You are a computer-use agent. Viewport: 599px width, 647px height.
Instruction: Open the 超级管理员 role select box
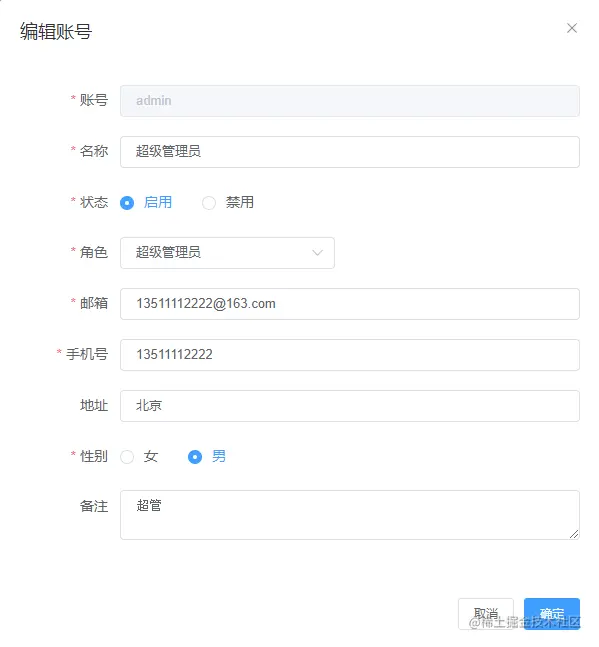pyautogui.click(x=227, y=253)
